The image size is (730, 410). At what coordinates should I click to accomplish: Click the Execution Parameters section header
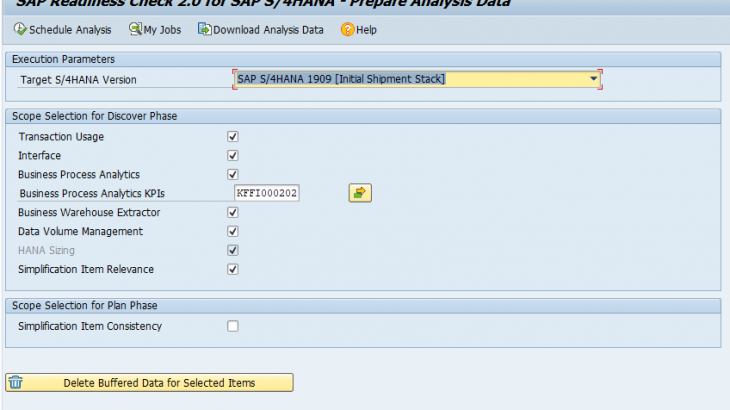tap(363, 59)
